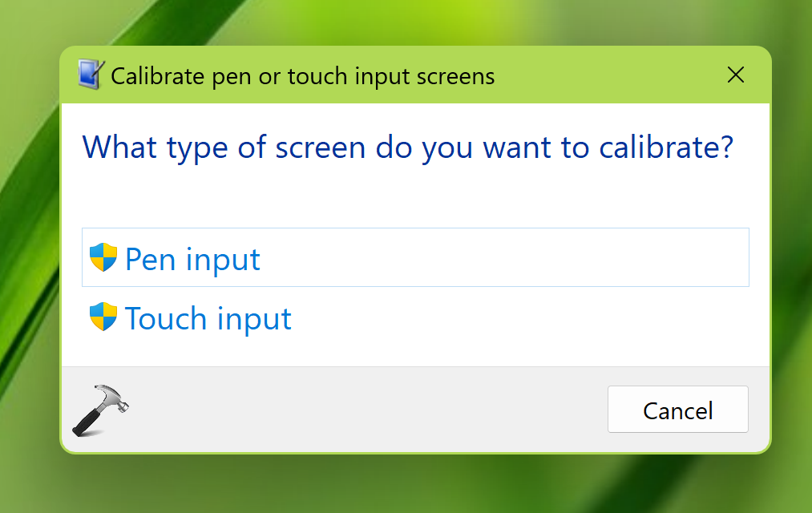Click the green desktop wallpaper above the dialog
Viewport: 812px width, 513px height.
[x=401, y=22]
